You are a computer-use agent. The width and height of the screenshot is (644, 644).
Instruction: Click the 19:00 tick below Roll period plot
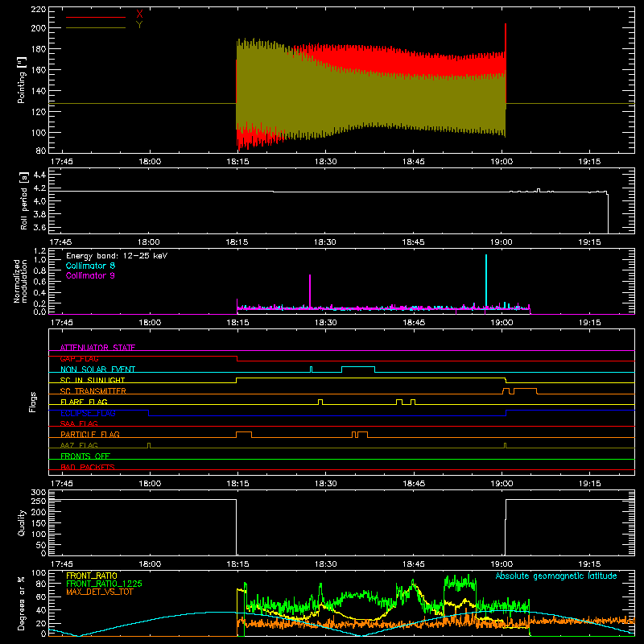[x=501, y=242]
